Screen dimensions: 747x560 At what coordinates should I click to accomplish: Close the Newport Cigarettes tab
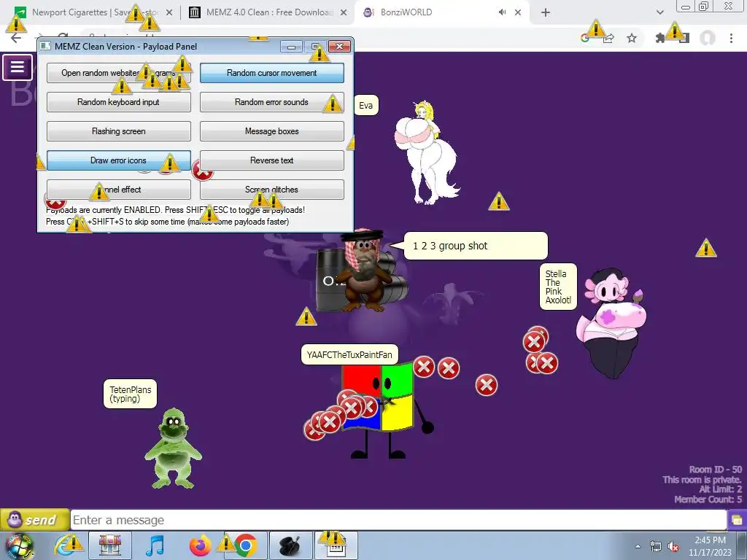click(169, 13)
